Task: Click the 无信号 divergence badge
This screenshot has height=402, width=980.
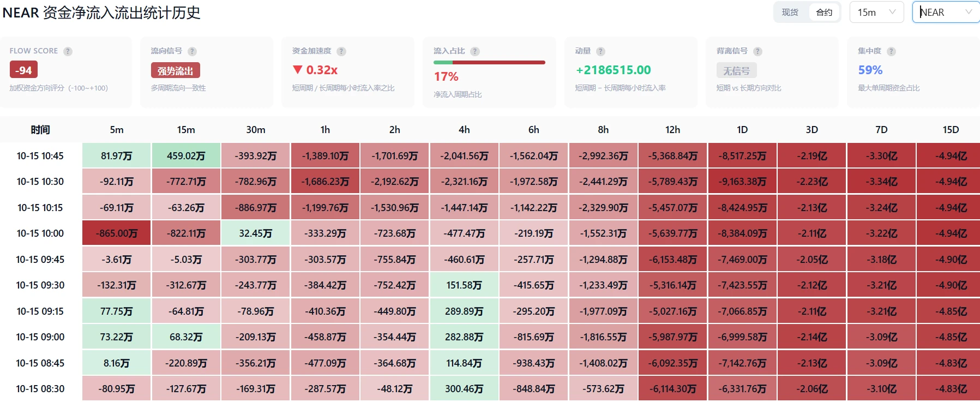Action: [736, 70]
